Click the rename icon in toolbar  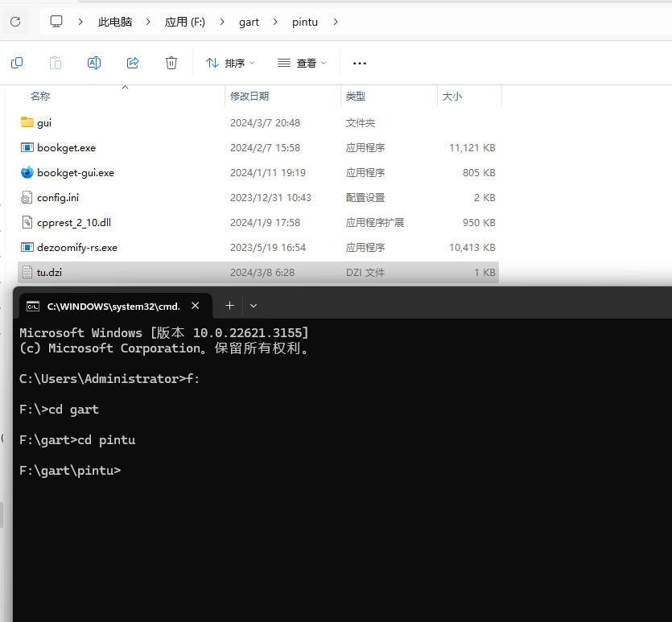point(94,63)
